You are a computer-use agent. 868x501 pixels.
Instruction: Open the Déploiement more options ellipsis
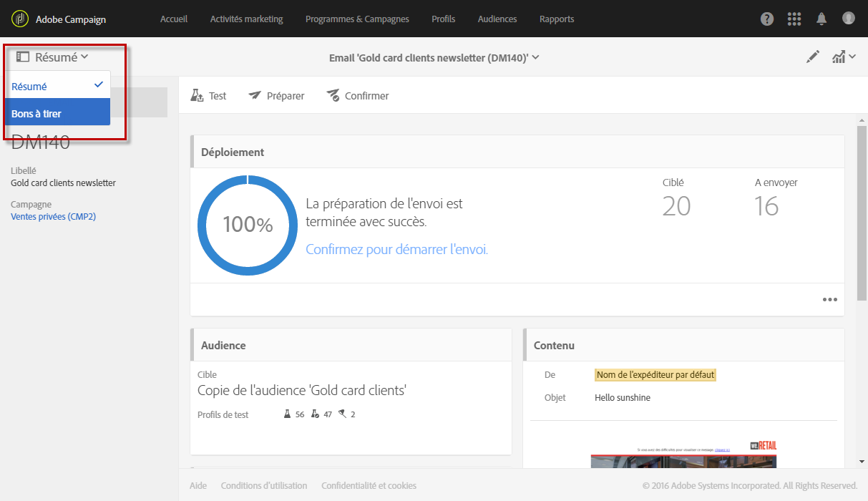[x=829, y=300]
